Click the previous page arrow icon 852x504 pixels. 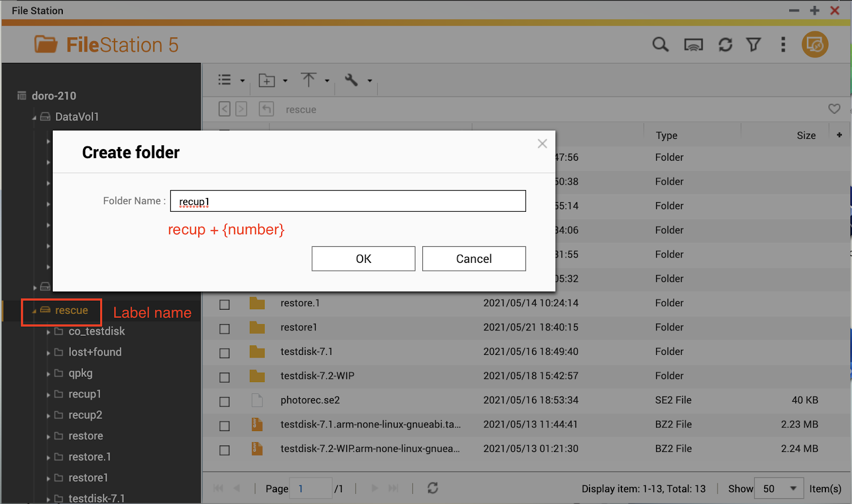coord(236,488)
